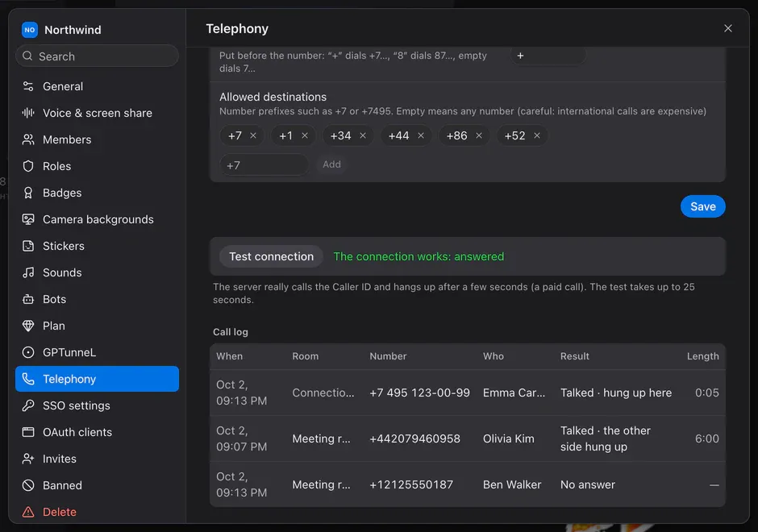
Task: Open the Camera backgrounds section label
Action: 98,219
